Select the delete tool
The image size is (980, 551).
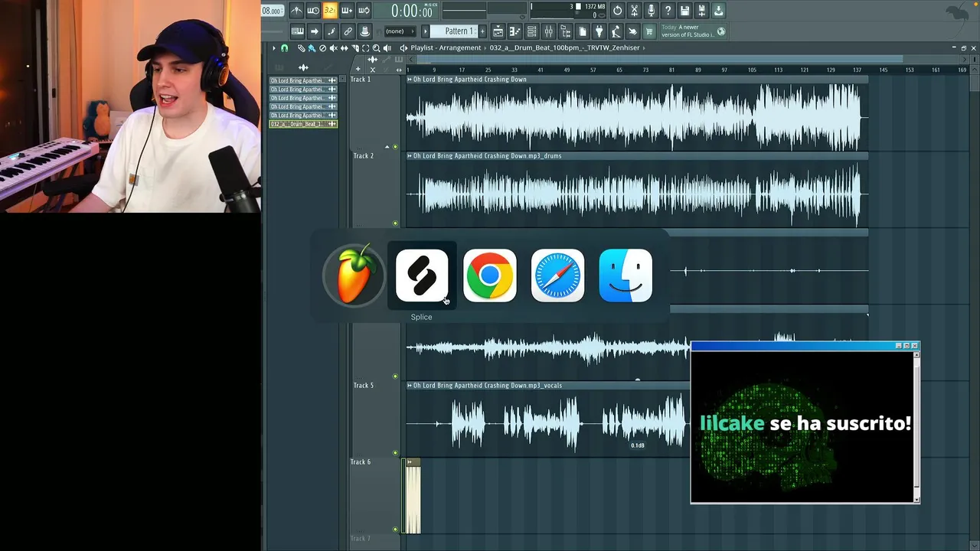coord(322,47)
